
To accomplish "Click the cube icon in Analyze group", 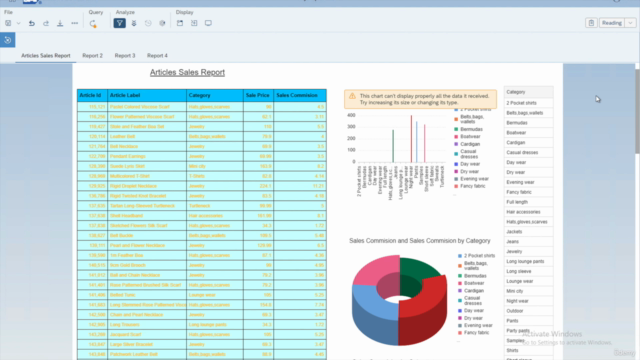I will coord(162,23).
